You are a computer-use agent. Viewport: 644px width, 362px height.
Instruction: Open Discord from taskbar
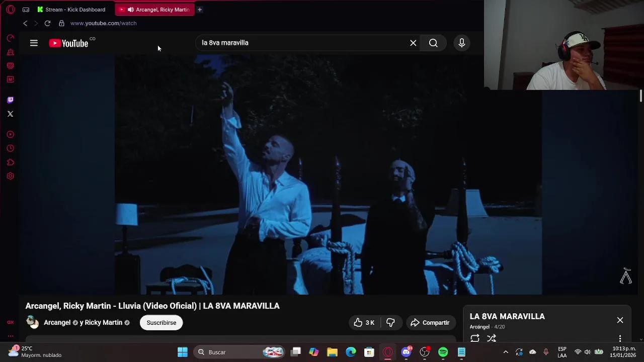(406, 352)
